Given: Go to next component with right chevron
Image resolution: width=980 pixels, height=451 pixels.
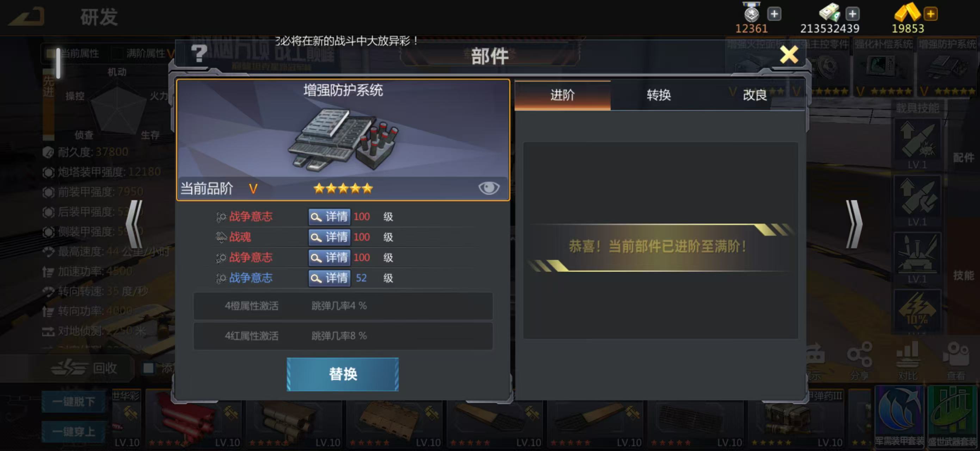Looking at the screenshot, I should [854, 224].
